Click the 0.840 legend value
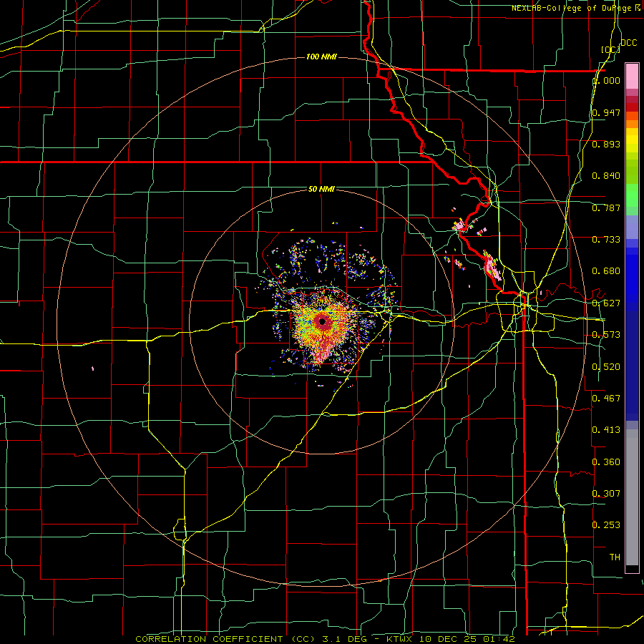Screen dimensions: 644x644 click(606, 176)
